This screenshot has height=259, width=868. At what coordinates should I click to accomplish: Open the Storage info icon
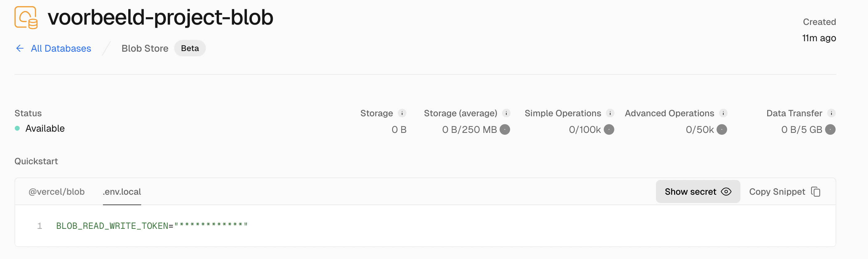point(402,114)
